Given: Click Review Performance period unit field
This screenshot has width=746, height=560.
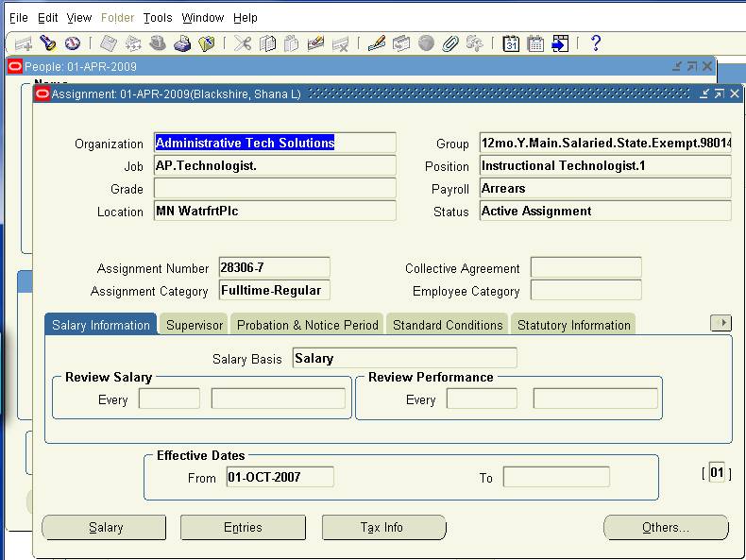Looking at the screenshot, I should pos(595,399).
